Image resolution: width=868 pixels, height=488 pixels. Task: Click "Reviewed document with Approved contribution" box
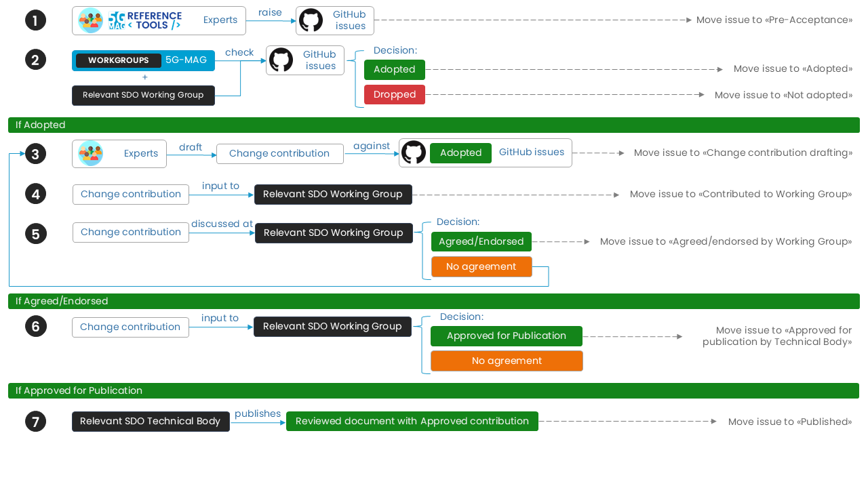412,422
